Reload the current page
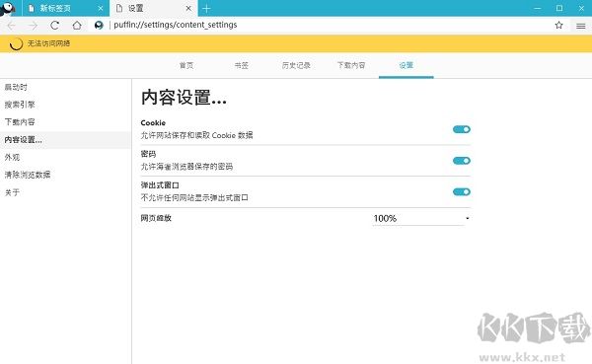Viewport: 592px width, 364px height. tap(54, 26)
